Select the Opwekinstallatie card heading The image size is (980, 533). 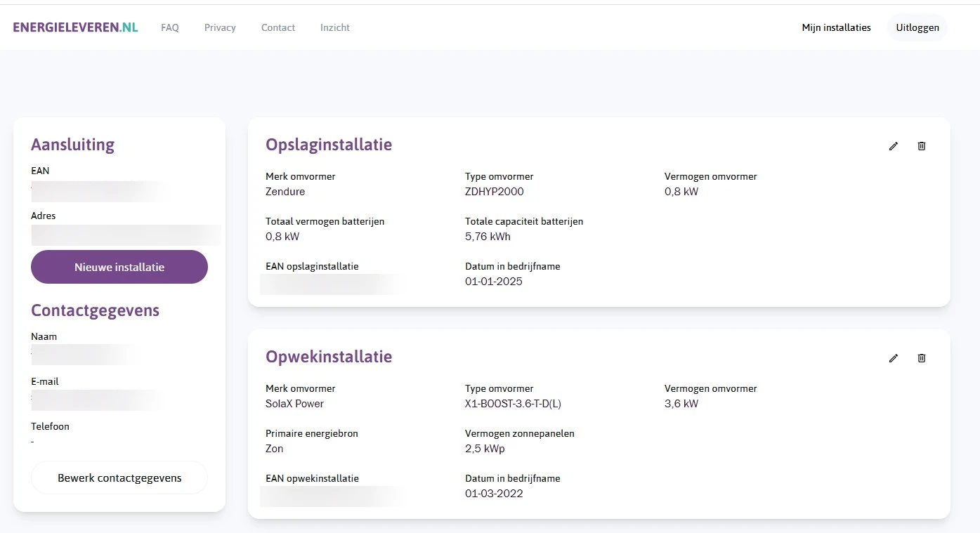click(x=329, y=357)
